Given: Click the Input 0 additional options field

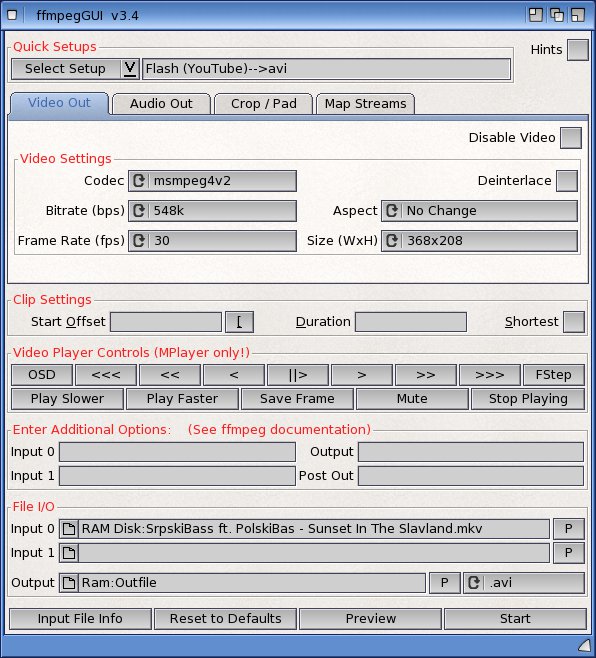Looking at the screenshot, I should [177, 452].
